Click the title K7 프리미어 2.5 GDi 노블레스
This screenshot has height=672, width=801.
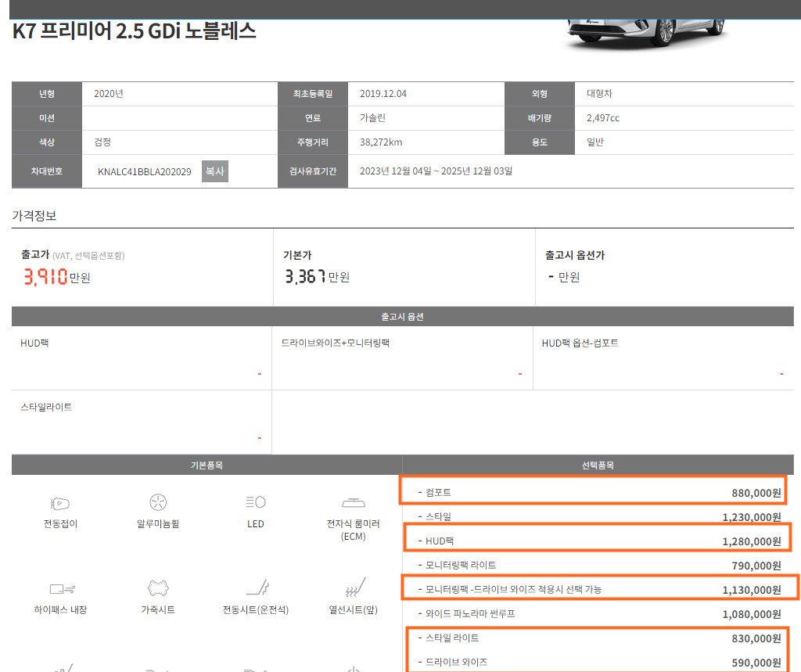134,31
